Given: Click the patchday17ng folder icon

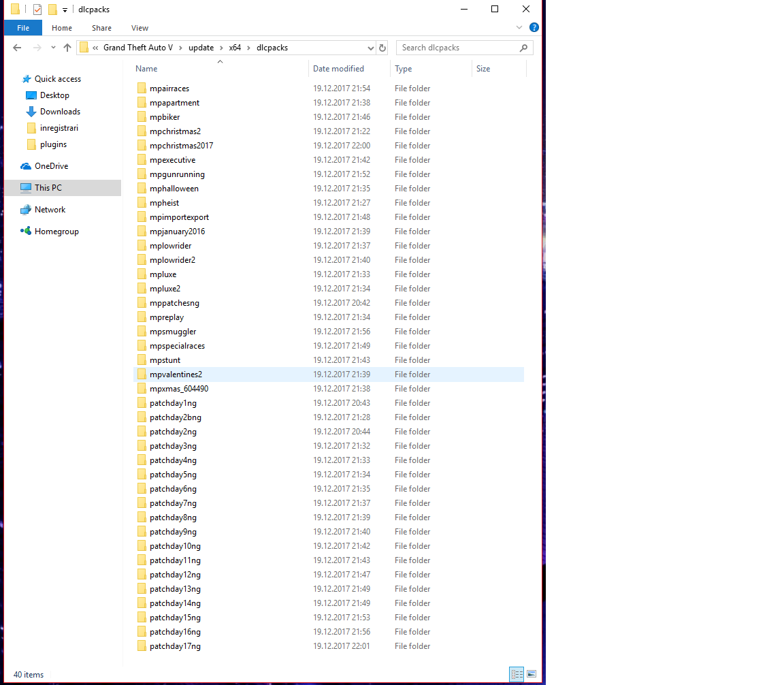Looking at the screenshot, I should pyautogui.click(x=142, y=646).
